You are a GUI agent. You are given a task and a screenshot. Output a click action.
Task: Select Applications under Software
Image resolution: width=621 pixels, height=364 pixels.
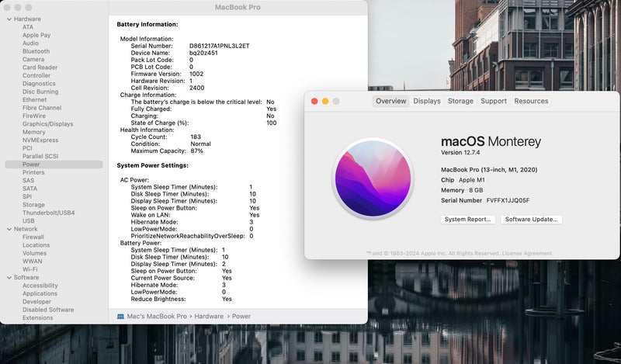pyautogui.click(x=40, y=293)
